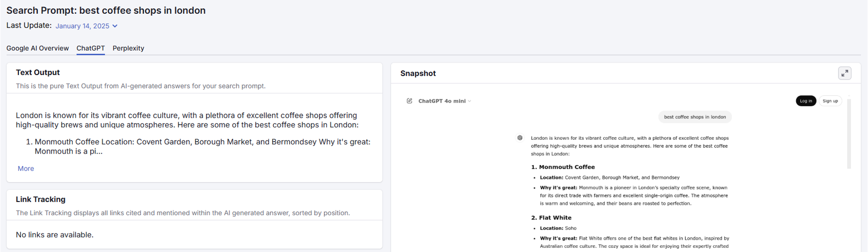Click the '1. Monmouth Coffee' heading in snapshot
The width and height of the screenshot is (868, 252).
click(x=563, y=167)
